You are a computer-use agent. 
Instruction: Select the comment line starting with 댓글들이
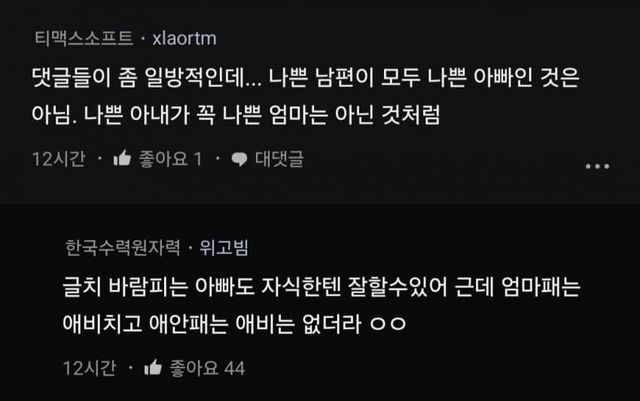coord(305,77)
